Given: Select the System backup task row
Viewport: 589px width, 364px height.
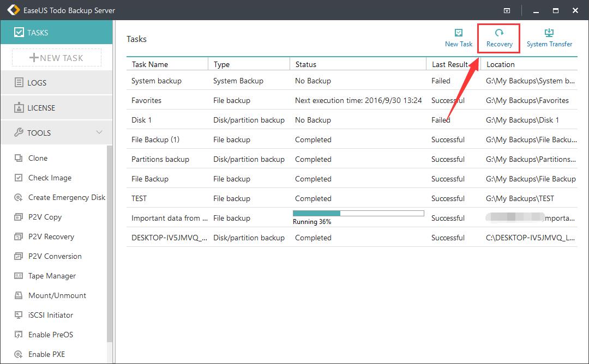Looking at the screenshot, I should coord(352,81).
